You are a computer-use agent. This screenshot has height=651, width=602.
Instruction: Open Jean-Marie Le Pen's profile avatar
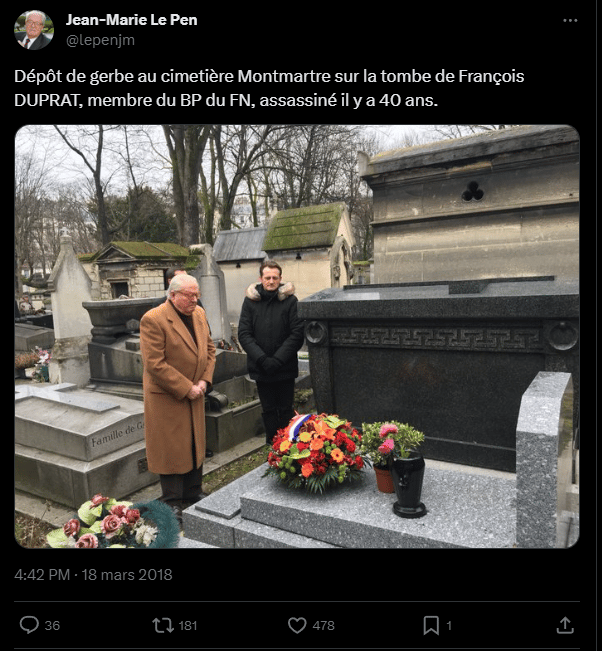click(34, 30)
